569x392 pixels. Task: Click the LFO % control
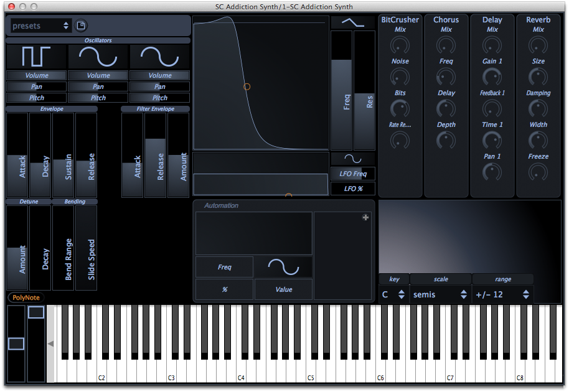tap(353, 189)
